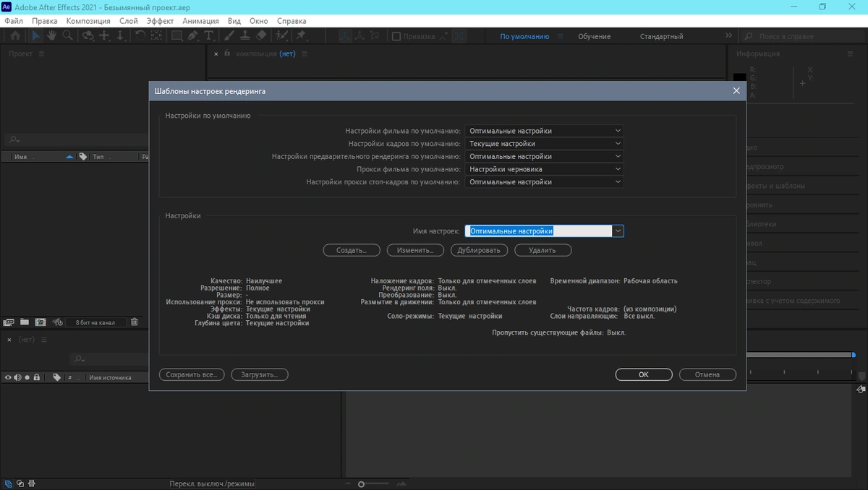This screenshot has width=868, height=490.
Task: Click the Изменить... button
Action: coord(415,250)
